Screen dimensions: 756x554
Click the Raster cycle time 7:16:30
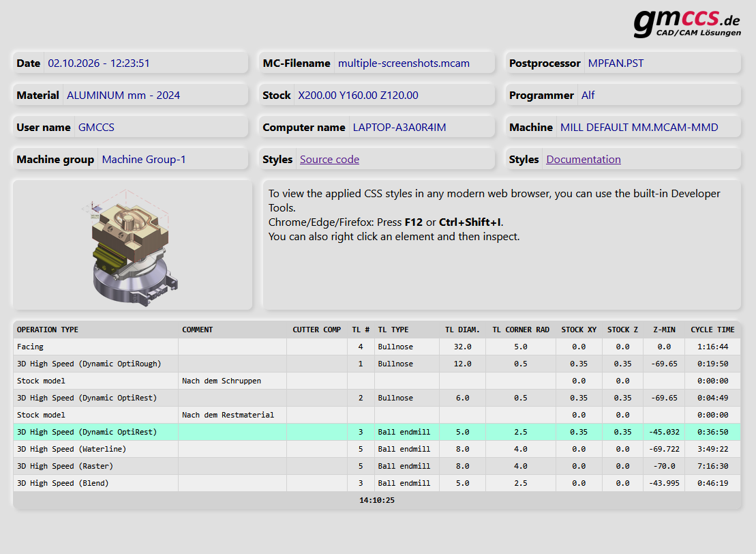(x=712, y=466)
